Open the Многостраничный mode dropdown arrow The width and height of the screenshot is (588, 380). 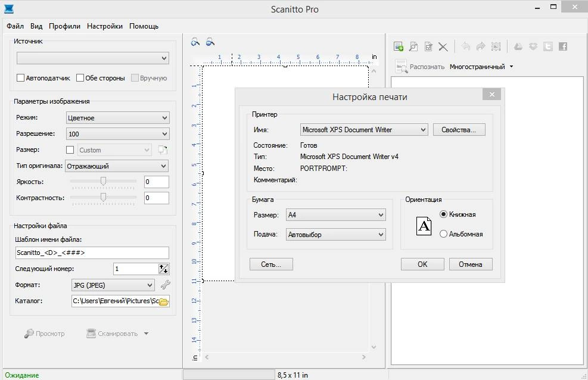coord(512,67)
